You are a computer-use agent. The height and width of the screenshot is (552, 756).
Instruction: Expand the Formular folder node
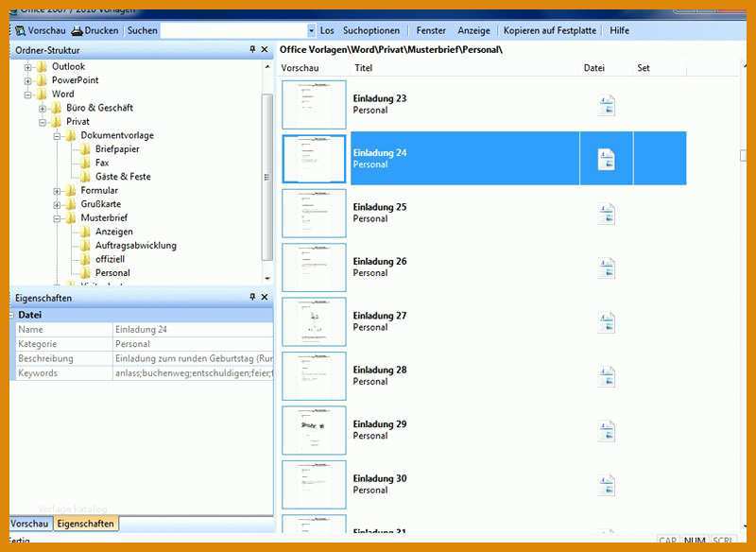57,191
